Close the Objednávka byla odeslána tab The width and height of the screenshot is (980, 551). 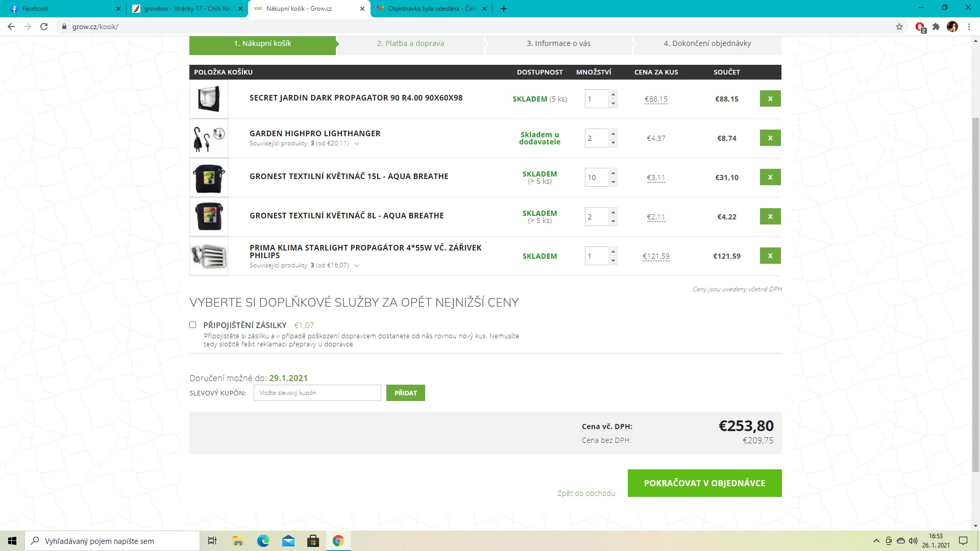click(x=484, y=9)
